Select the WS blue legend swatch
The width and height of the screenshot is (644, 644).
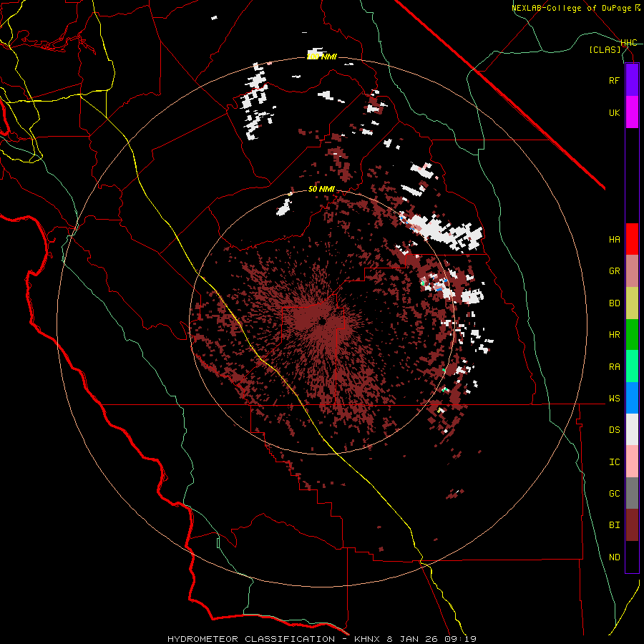point(632,398)
